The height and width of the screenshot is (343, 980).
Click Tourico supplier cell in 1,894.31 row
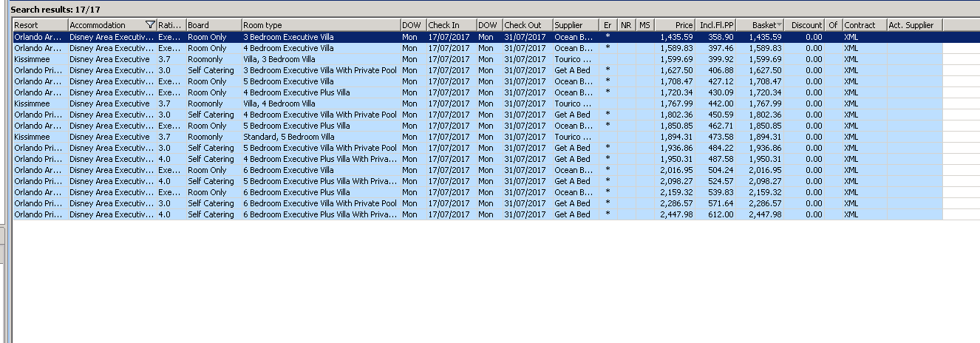tap(575, 137)
